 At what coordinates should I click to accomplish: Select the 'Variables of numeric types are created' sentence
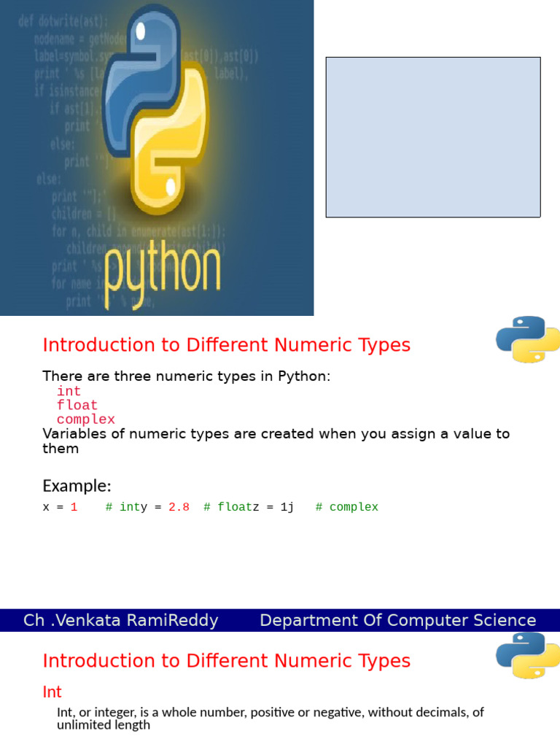tap(276, 441)
